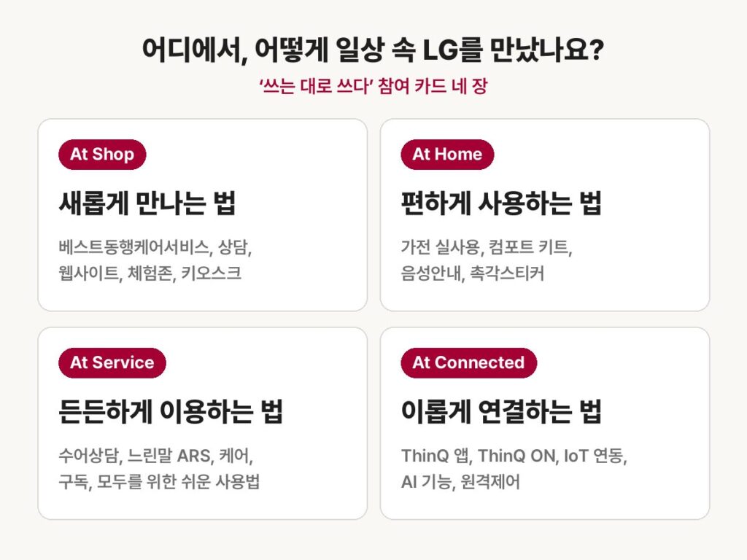
Task: Open the 편하게 사용하는 법 card title
Action: [x=500, y=203]
